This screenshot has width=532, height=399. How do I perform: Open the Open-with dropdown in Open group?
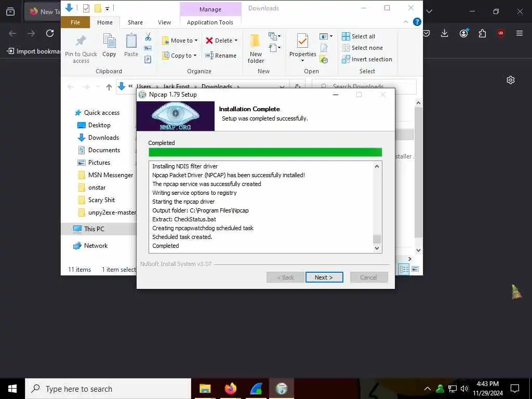click(326, 36)
